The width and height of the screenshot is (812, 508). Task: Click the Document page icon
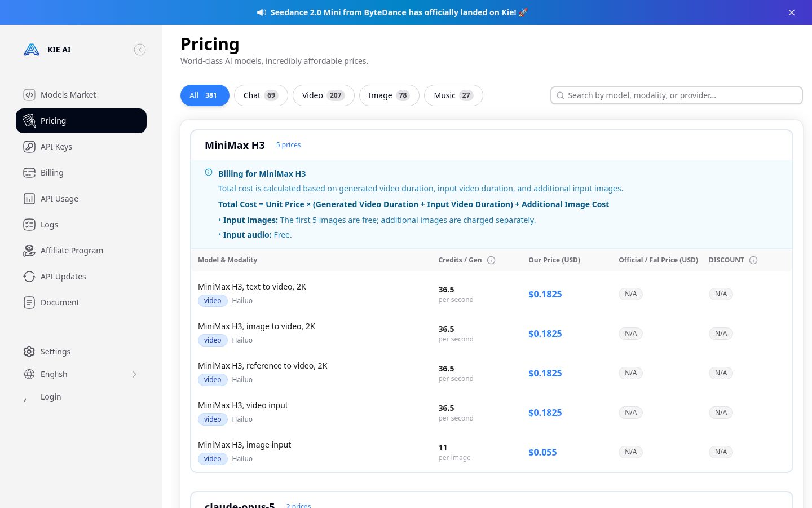[x=29, y=303]
